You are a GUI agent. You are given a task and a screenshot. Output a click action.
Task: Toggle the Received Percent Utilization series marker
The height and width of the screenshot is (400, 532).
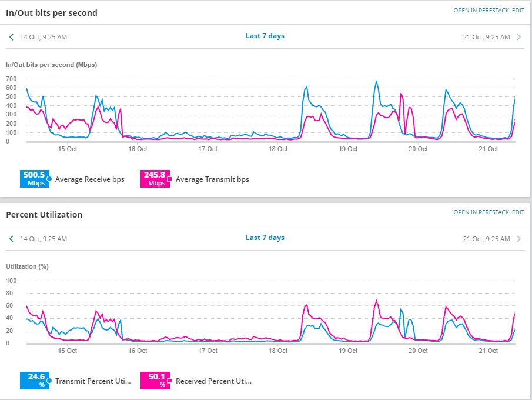tap(170, 381)
